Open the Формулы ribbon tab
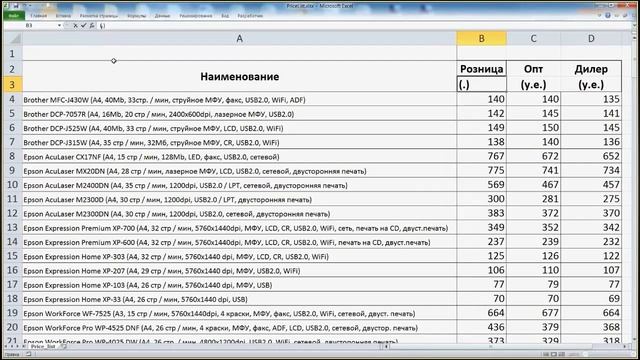Image resolution: width=640 pixels, height=360 pixels. click(136, 16)
